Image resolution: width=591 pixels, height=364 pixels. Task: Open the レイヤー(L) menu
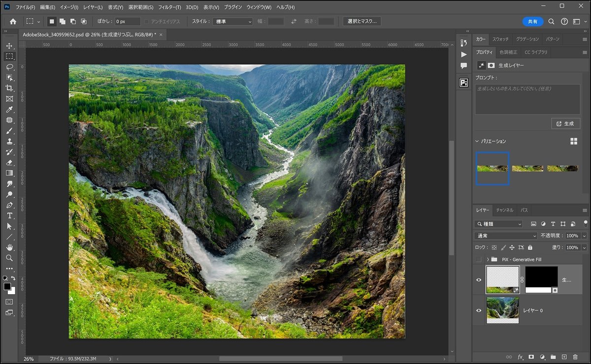pyautogui.click(x=93, y=7)
